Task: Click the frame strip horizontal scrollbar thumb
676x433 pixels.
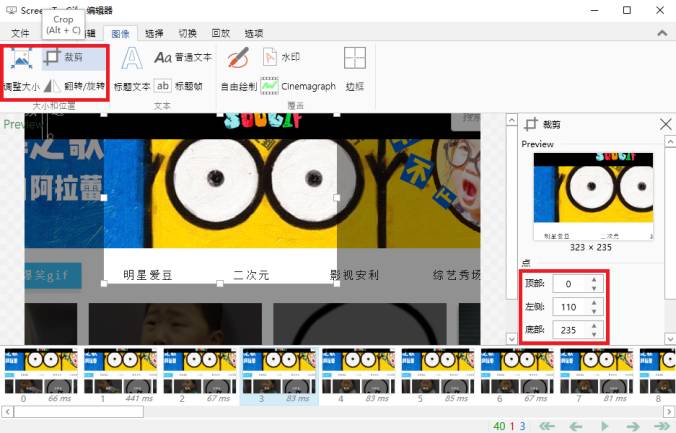Action: click(79, 411)
